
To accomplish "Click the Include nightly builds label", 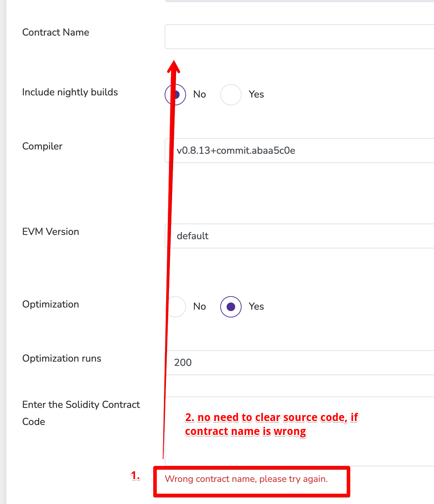I will pos(70,92).
